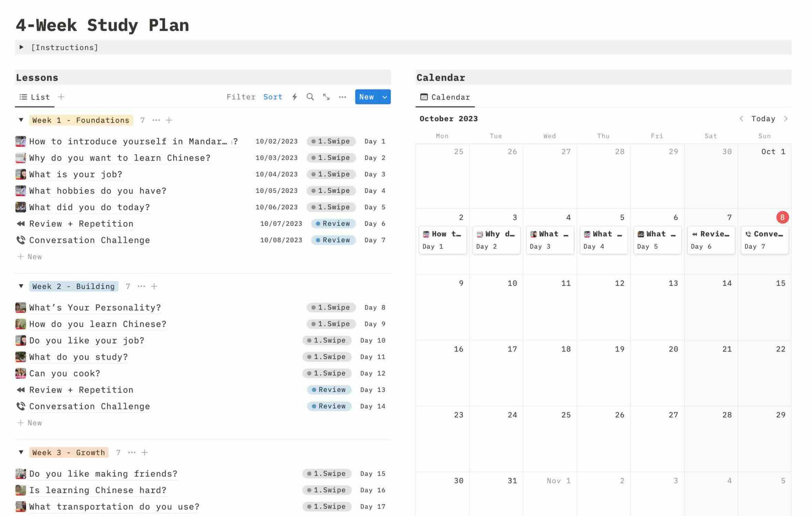Click Review status tag on Day 6 row
This screenshot has height=516, width=812.
[333, 224]
